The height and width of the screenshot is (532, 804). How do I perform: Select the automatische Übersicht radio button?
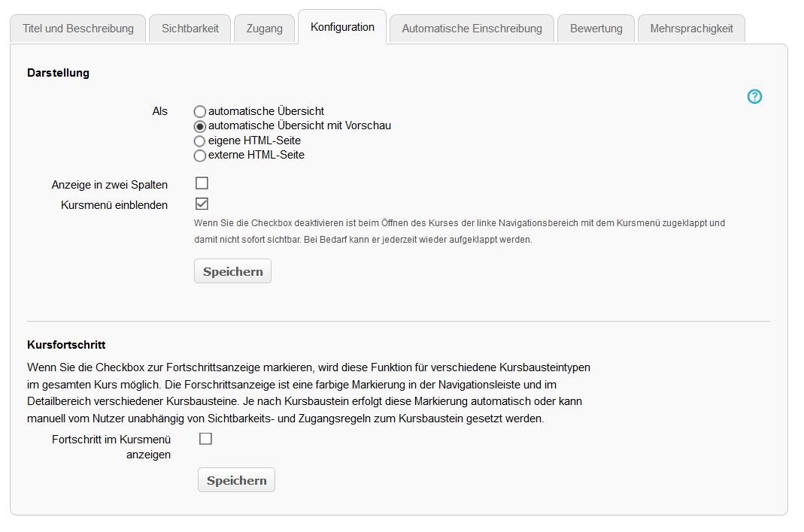[199, 111]
